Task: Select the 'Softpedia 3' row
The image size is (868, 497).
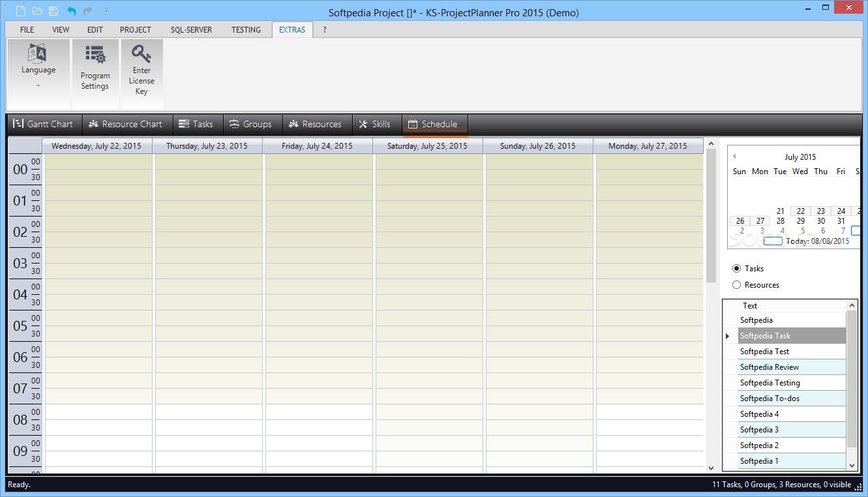Action: 792,430
